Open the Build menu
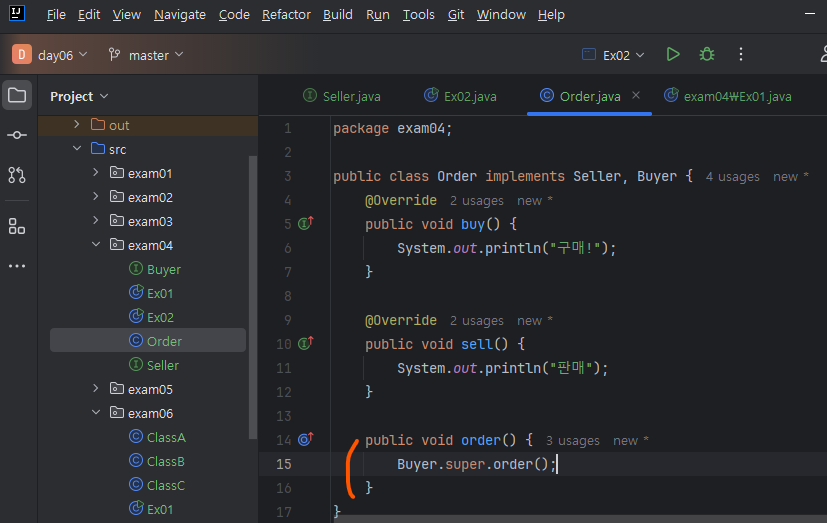The image size is (827, 523). click(338, 15)
